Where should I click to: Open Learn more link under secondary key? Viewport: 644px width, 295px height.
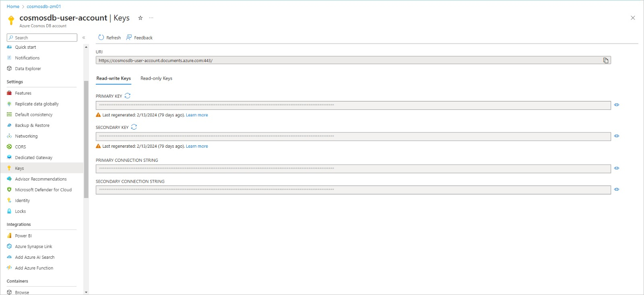point(197,146)
